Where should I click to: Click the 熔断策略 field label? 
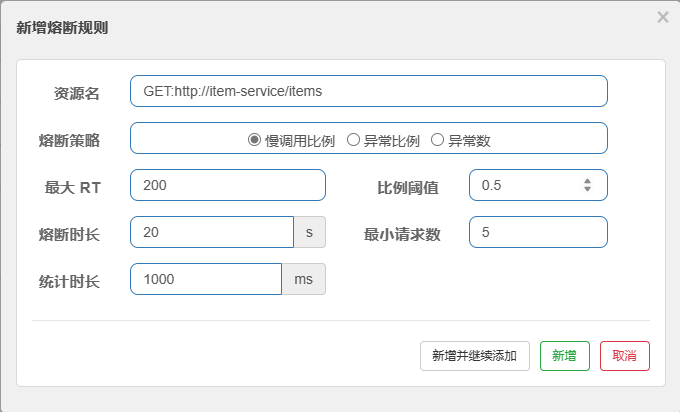click(69, 140)
